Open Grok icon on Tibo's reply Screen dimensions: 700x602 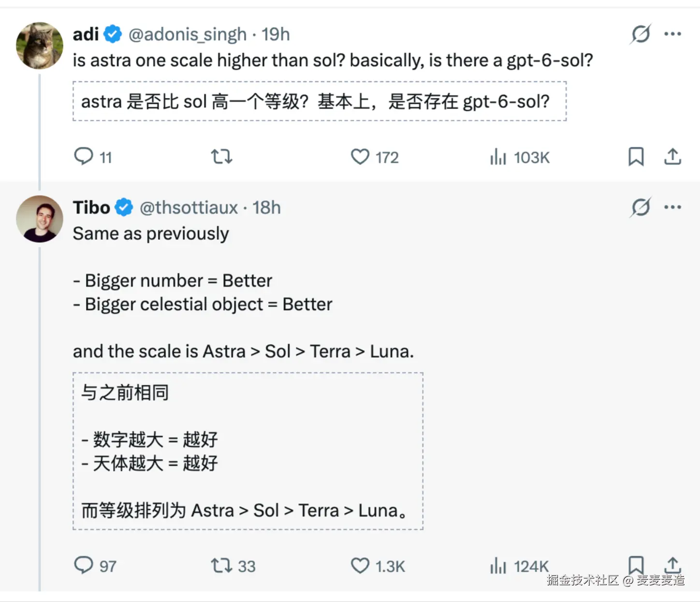pyautogui.click(x=641, y=207)
